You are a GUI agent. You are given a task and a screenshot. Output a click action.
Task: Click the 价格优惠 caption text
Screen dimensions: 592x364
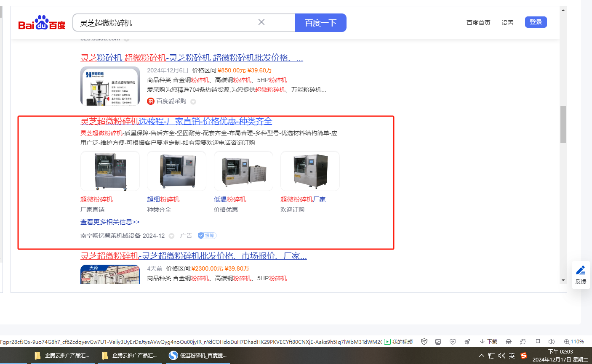(226, 210)
